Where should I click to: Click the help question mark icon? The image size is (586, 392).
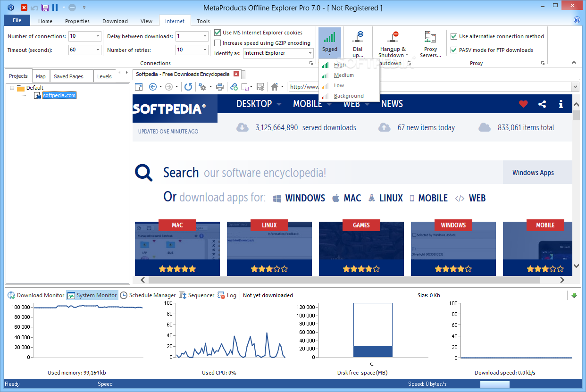(577, 20)
